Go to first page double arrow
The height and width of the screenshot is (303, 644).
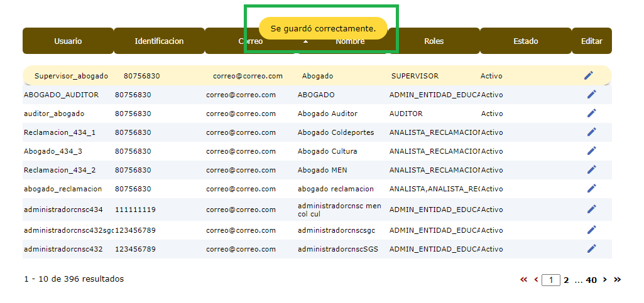(x=524, y=280)
